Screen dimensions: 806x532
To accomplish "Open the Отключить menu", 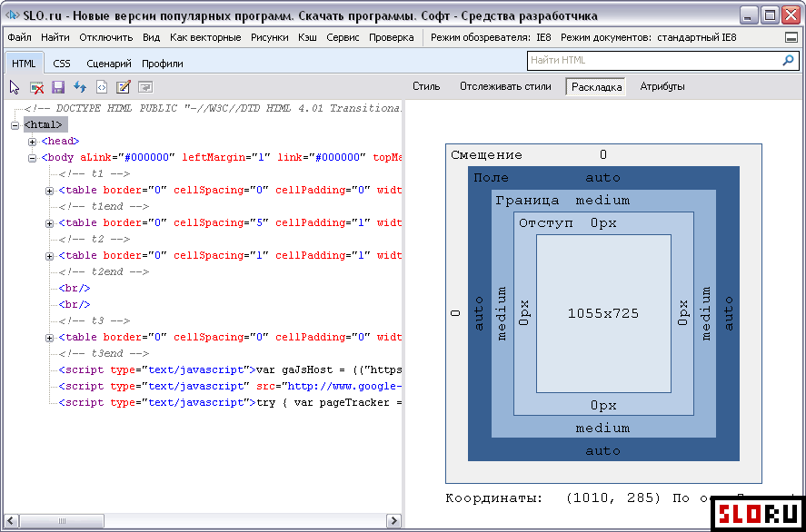I will tap(106, 37).
